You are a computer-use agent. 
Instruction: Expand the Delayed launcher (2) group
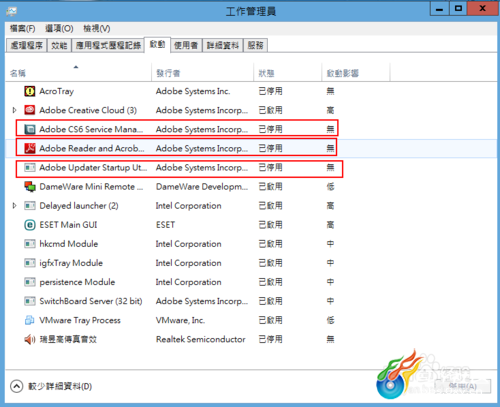point(14,206)
